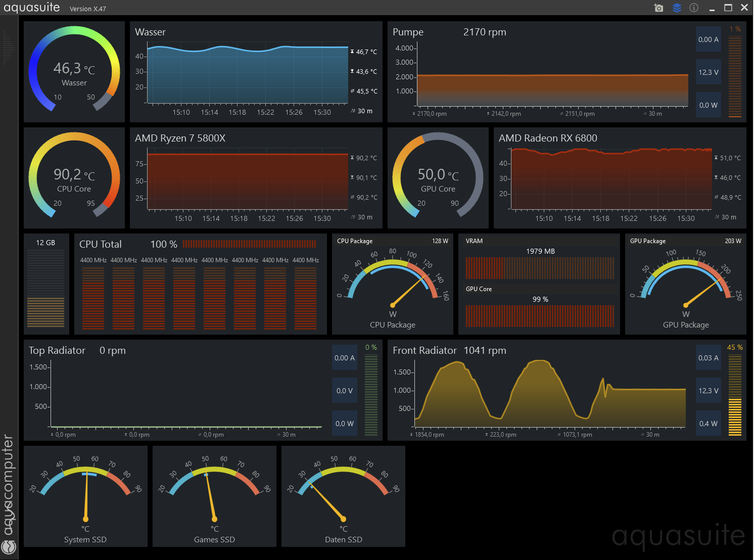Screen dimensions: 754x560
Task: Click the Front Radiator 12,3 V box
Action: [x=708, y=391]
